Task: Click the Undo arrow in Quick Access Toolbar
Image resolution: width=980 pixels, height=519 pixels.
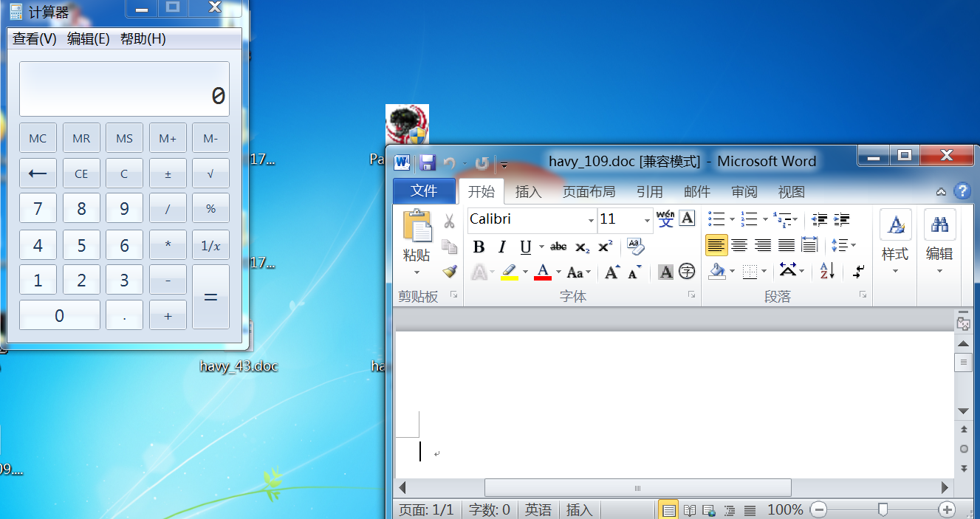Action: click(449, 163)
